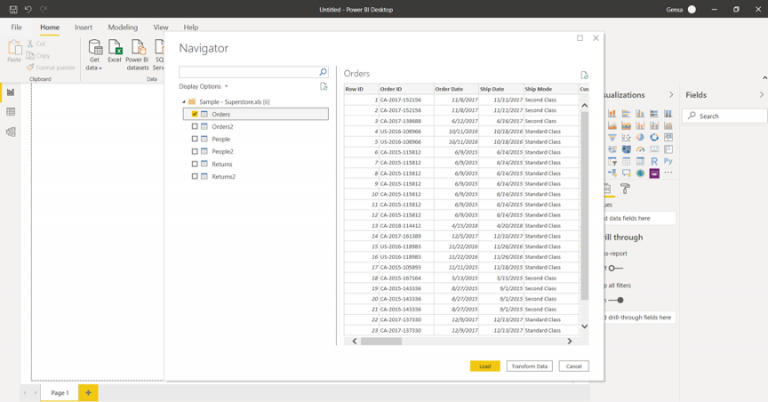Add a new page with the plus button
This screenshot has height=402, width=768.
pyautogui.click(x=88, y=393)
